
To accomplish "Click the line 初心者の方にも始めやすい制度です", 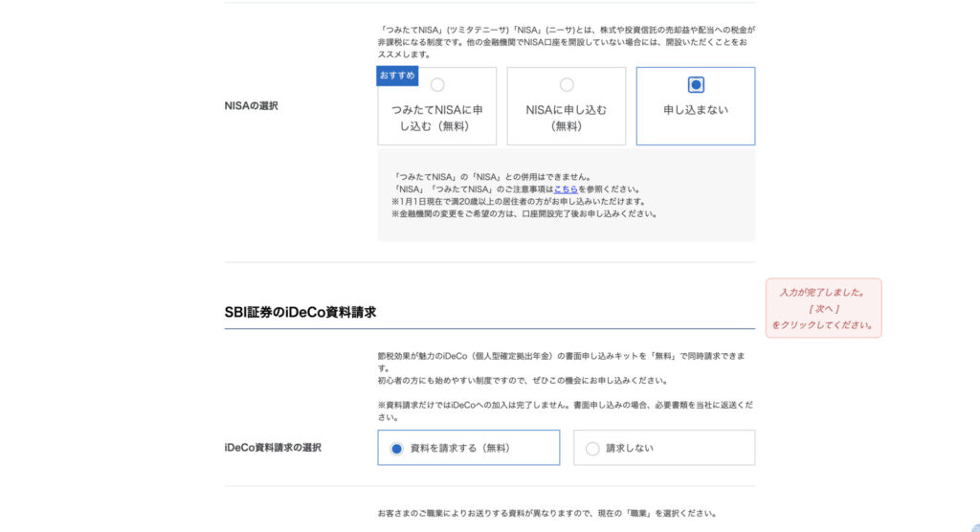I will (523, 380).
